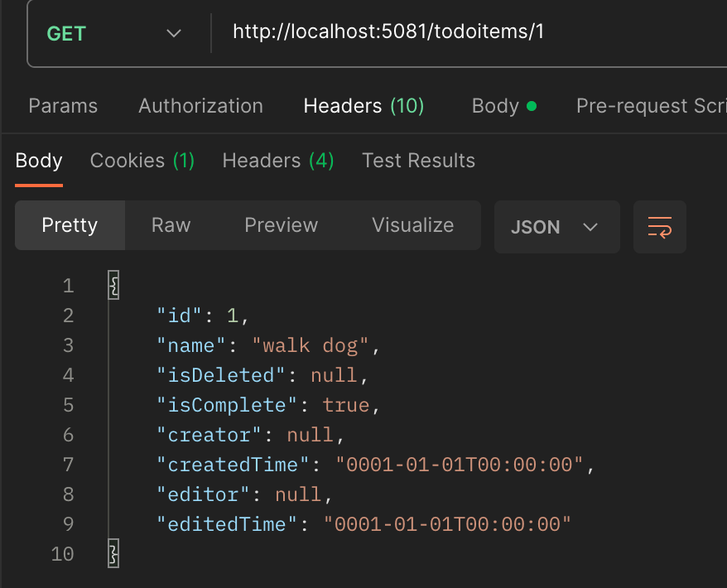727x588 pixels.
Task: Click the true value of isComplete
Action: [x=346, y=405]
